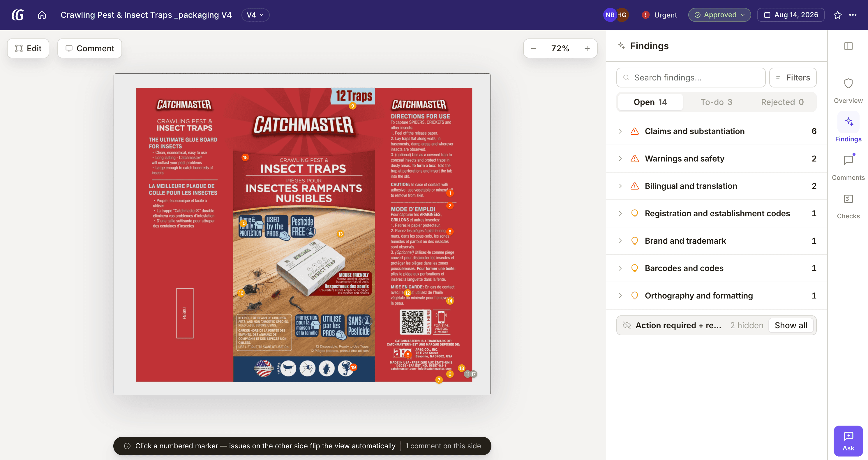This screenshot has height=460, width=868.
Task: Open the Comments sidebar icon
Action: click(848, 160)
